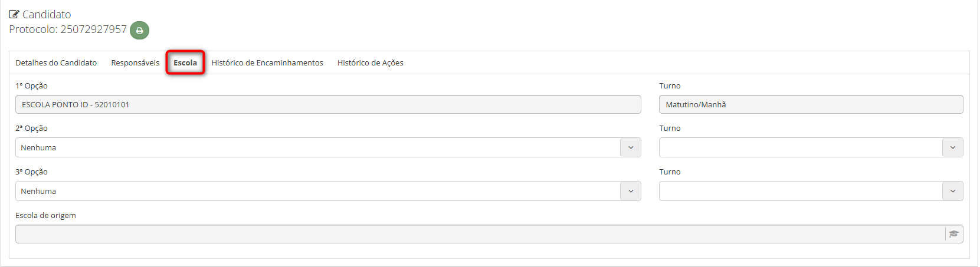980x267 pixels.
Task: Show the Histórico de Ações tab
Action: click(370, 62)
